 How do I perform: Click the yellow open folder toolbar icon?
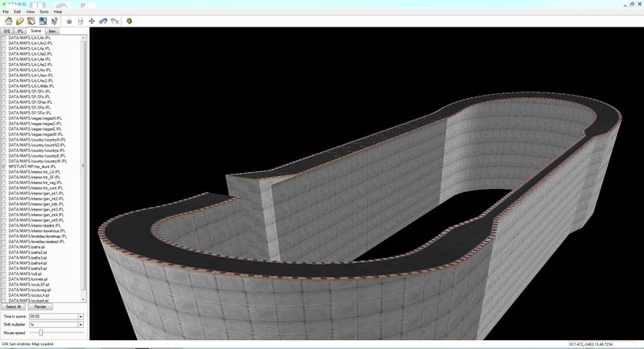click(19, 21)
